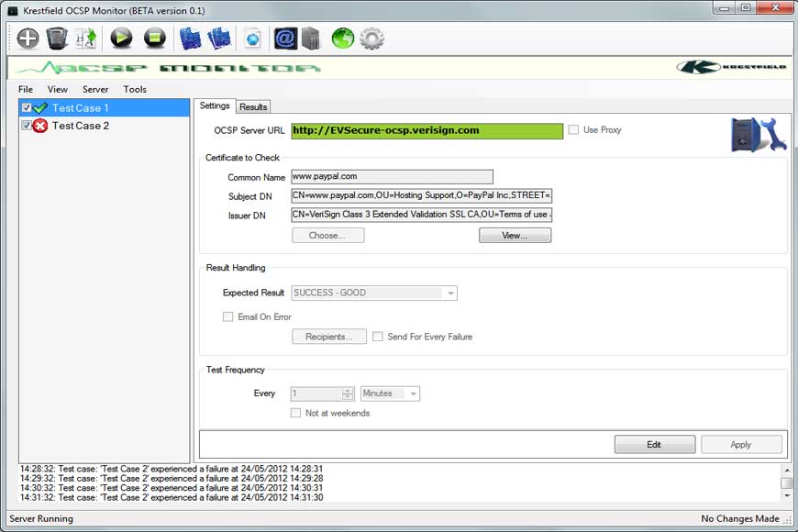Click the green check status icon of Test Case 1
Image resolution: width=798 pixels, height=532 pixels.
pyautogui.click(x=40, y=108)
